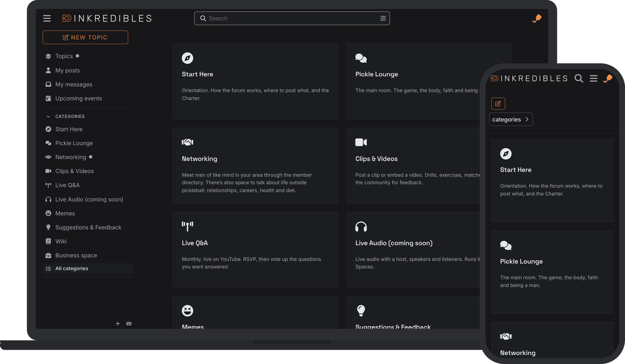Tap Start Here card title on phone
The image size is (625, 364).
(x=515, y=170)
